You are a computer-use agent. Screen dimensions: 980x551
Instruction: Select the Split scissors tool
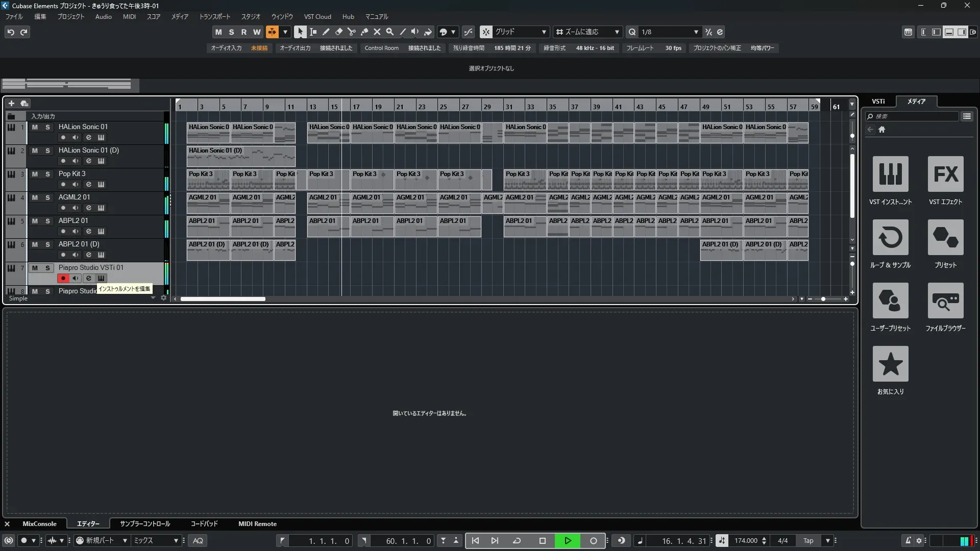(x=351, y=32)
